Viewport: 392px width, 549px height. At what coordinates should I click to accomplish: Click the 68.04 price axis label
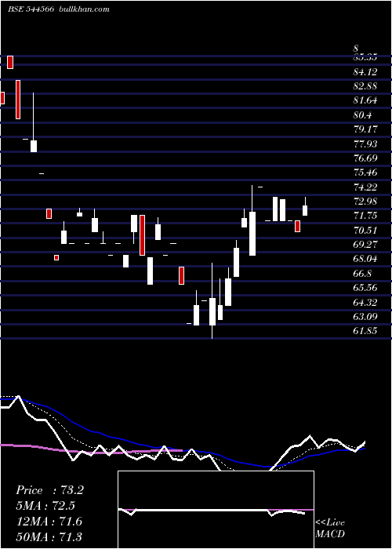tap(365, 259)
